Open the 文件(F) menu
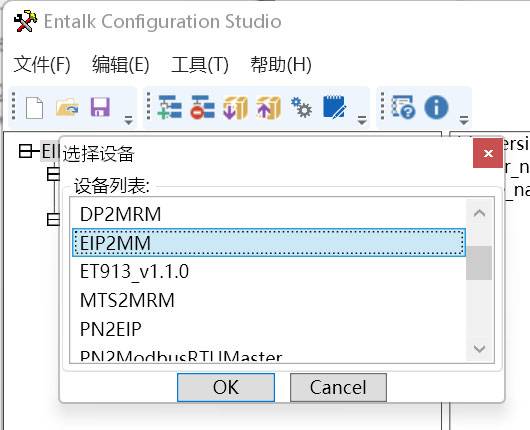 click(42, 64)
